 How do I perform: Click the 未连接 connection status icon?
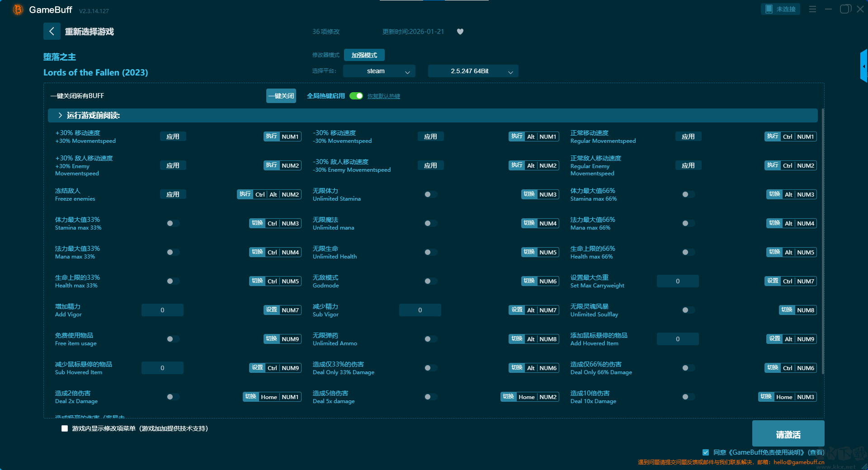tap(780, 9)
